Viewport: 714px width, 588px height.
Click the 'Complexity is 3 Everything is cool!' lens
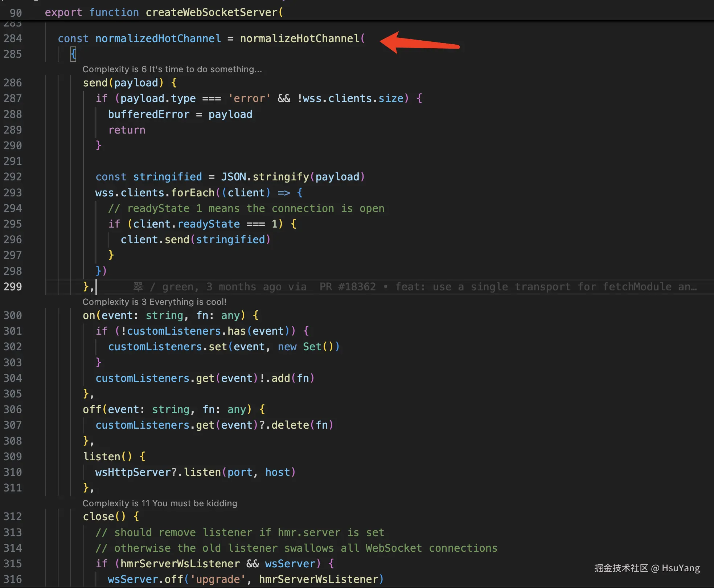(154, 302)
